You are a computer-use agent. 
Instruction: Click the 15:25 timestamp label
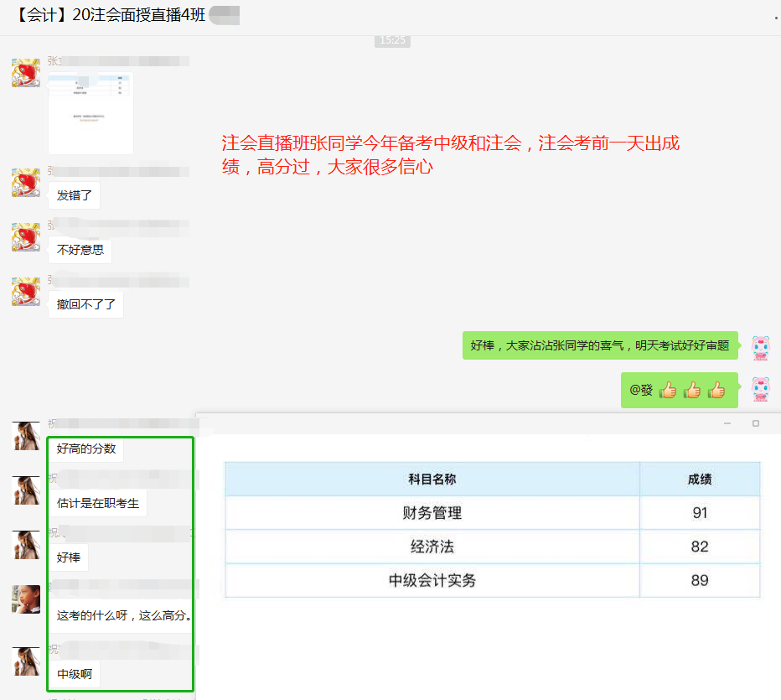[392, 39]
